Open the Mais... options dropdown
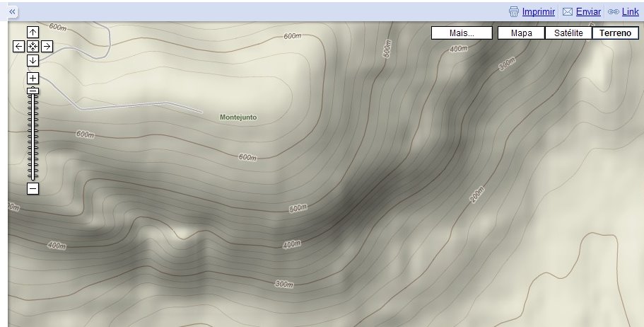Screen dimensions: 644x327 tap(462, 33)
